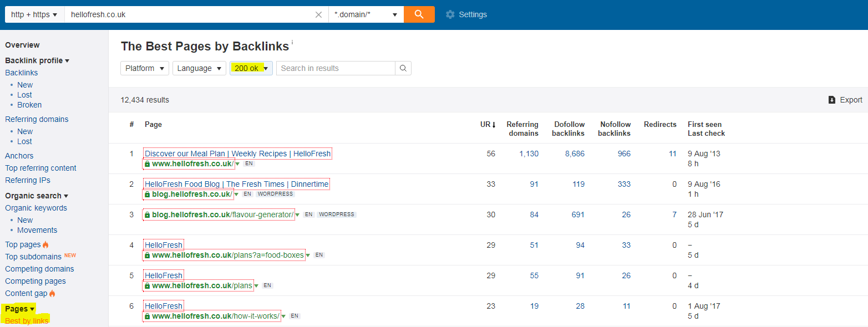
Task: Click the Referring domains column header
Action: click(522, 129)
